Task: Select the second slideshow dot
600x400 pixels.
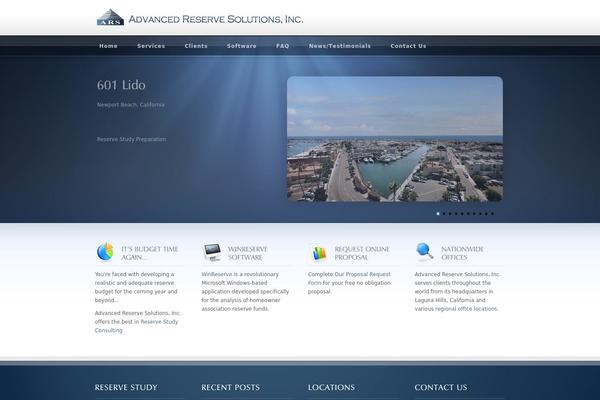Action: [x=444, y=214]
